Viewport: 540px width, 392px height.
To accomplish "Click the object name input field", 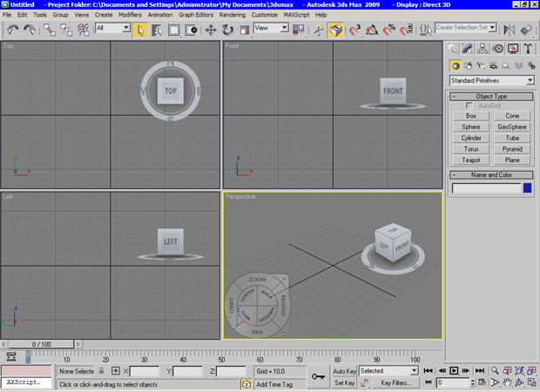I will 486,188.
